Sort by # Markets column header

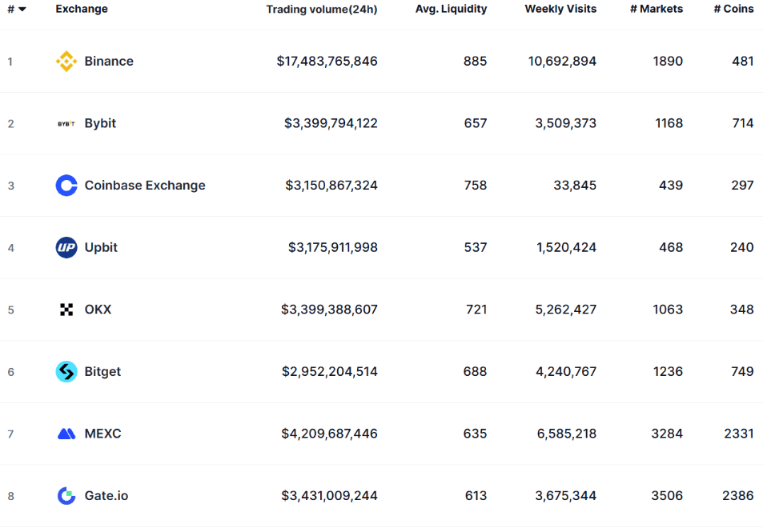(x=657, y=9)
